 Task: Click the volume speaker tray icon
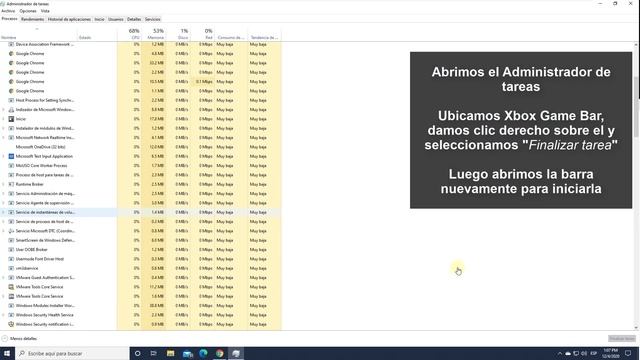584,353
